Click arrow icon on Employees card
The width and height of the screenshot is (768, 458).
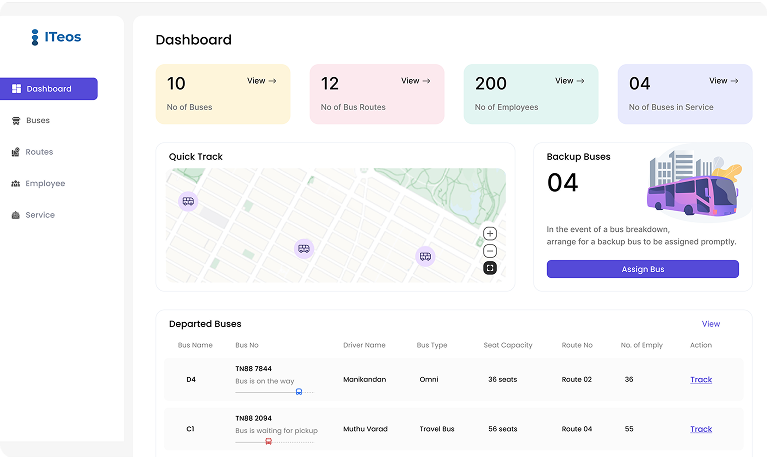pyautogui.click(x=580, y=81)
